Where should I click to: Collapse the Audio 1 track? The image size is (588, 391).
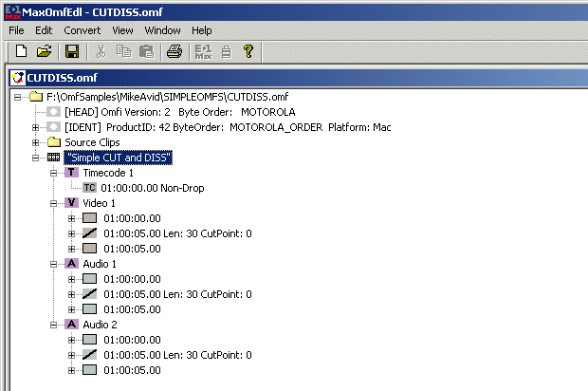[x=54, y=264]
